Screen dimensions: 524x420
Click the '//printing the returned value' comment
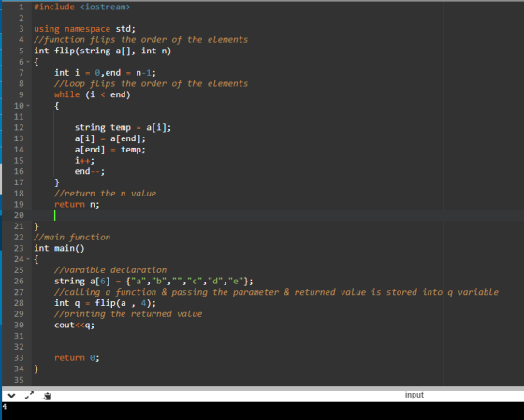click(x=128, y=313)
